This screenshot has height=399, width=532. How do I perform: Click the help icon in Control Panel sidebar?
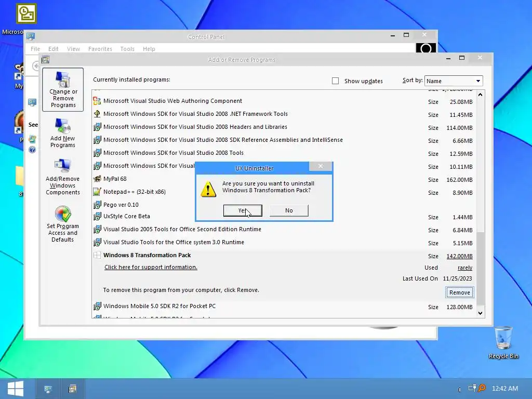coord(32,150)
